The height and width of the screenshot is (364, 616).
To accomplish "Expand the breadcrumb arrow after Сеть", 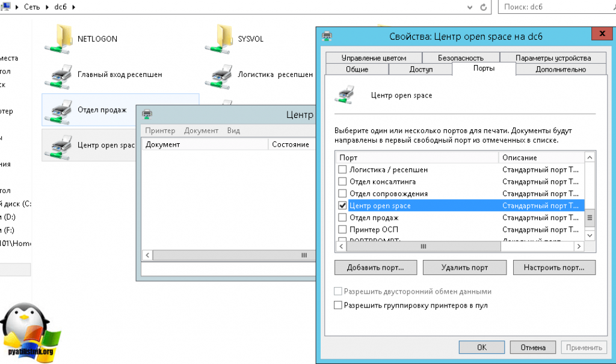I will click(47, 7).
